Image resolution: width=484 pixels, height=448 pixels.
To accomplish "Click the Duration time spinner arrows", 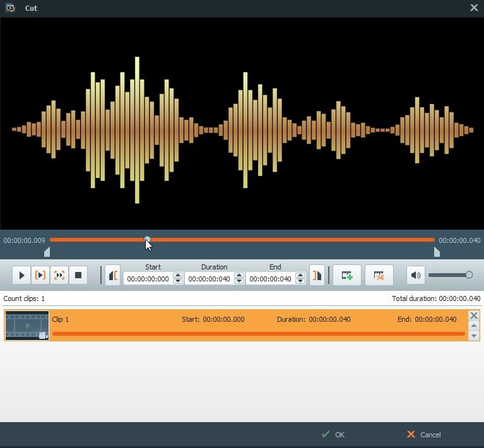I will (239, 278).
